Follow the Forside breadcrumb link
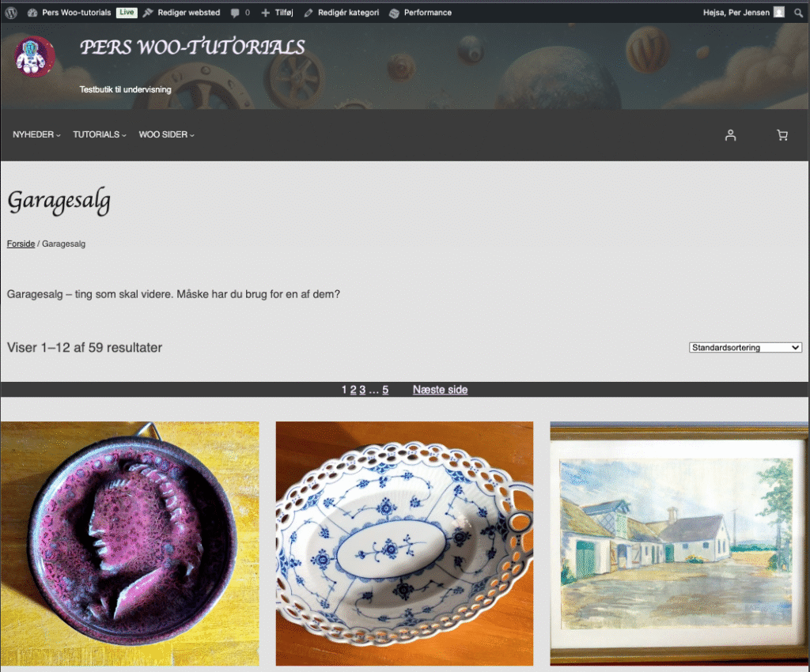 click(21, 244)
